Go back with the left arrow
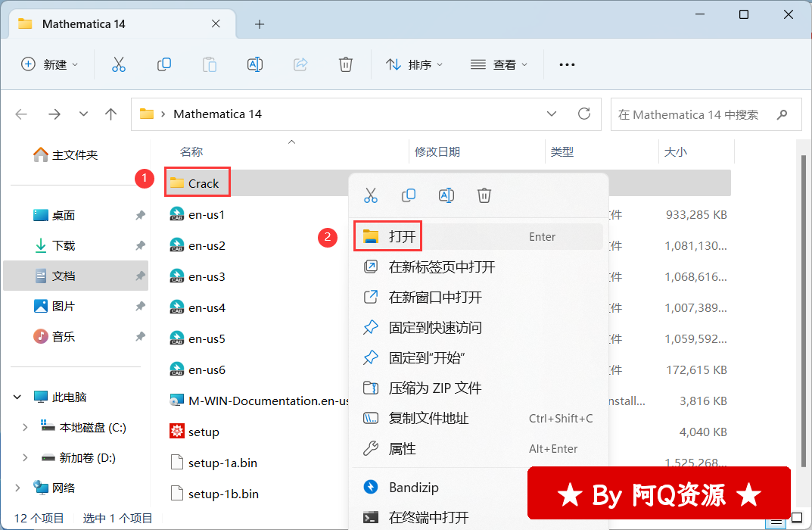 21,114
